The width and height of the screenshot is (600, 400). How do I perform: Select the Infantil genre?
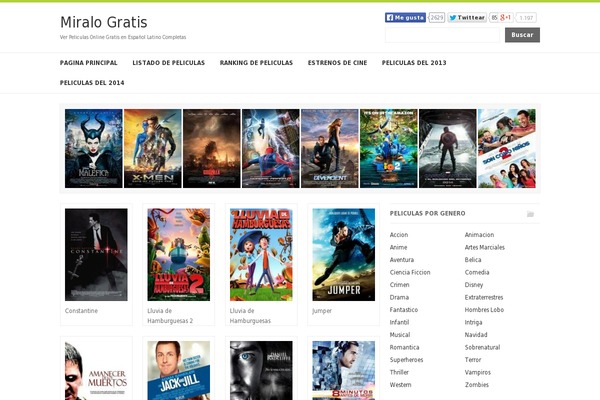coord(399,322)
